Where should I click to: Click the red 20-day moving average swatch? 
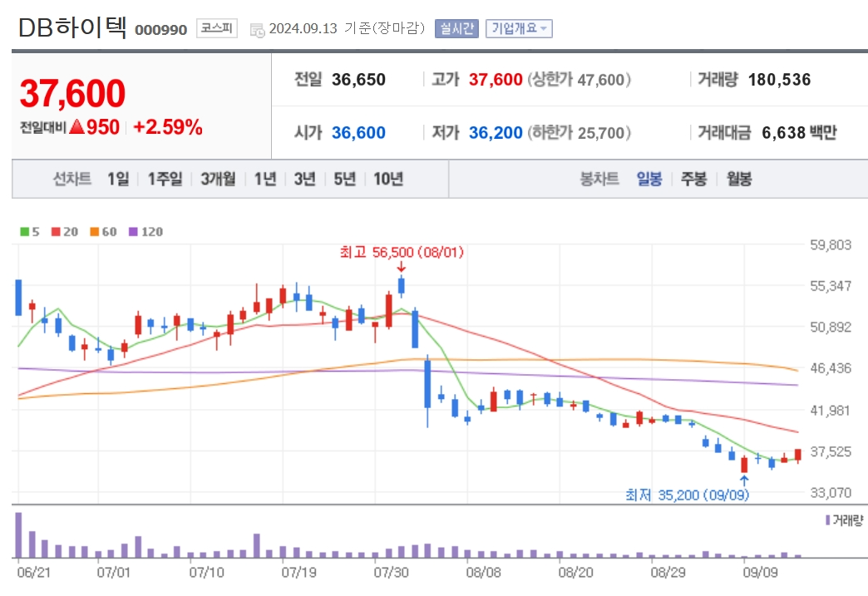(56, 232)
